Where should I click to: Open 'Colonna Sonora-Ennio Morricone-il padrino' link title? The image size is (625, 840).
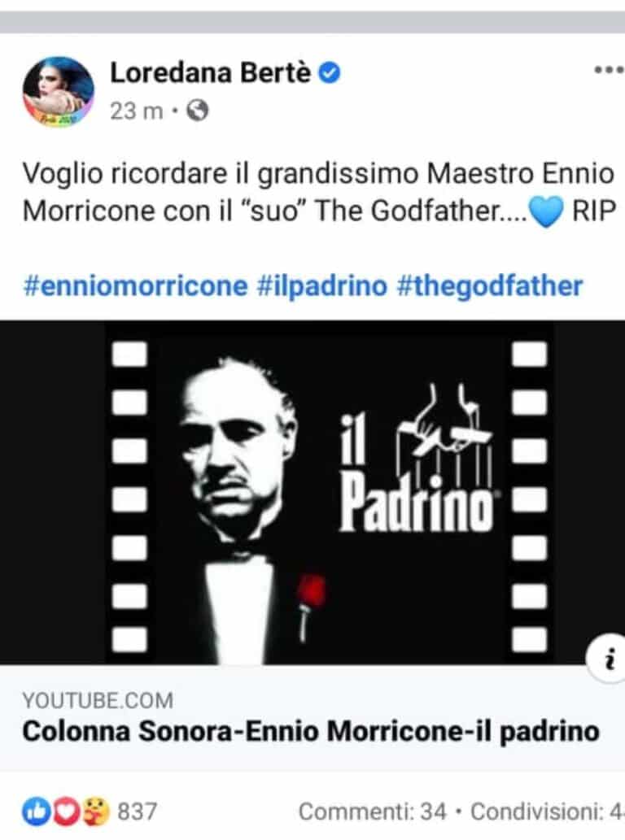311,732
